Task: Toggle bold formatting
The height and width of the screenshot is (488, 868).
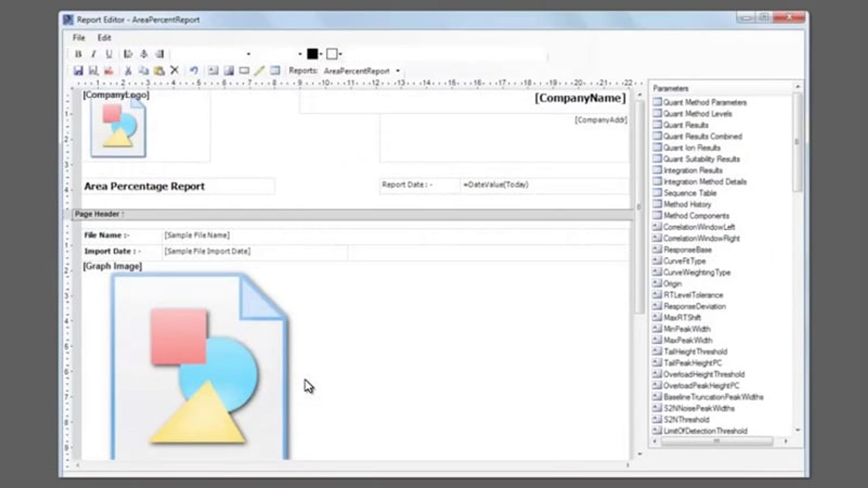Action: (78, 54)
